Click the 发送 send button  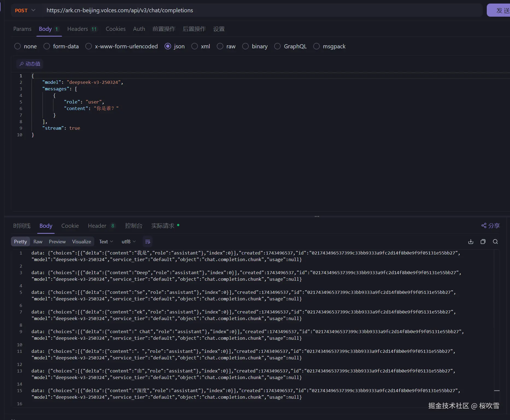(x=499, y=10)
